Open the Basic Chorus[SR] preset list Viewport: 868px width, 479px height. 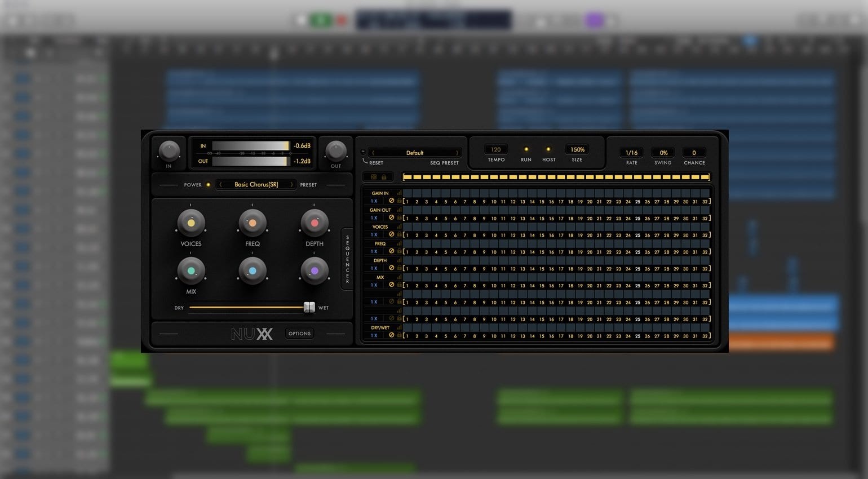click(256, 184)
